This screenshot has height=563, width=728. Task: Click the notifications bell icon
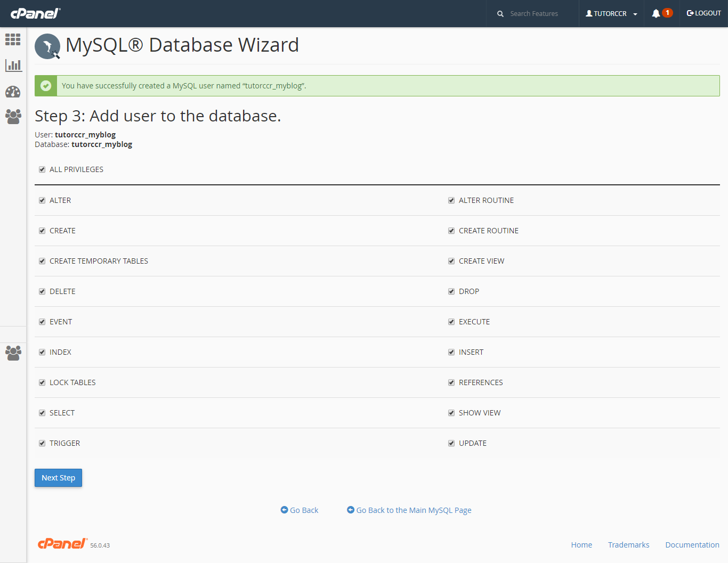point(656,13)
